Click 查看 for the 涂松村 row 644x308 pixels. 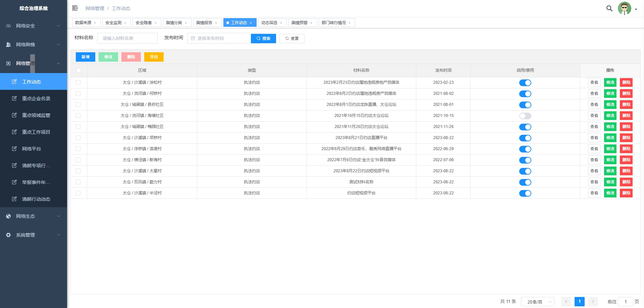594,82
